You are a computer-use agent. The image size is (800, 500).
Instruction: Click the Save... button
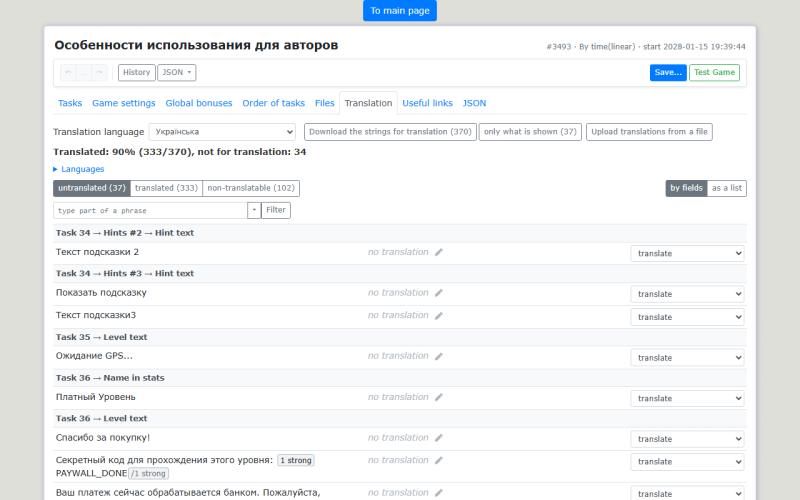click(668, 72)
